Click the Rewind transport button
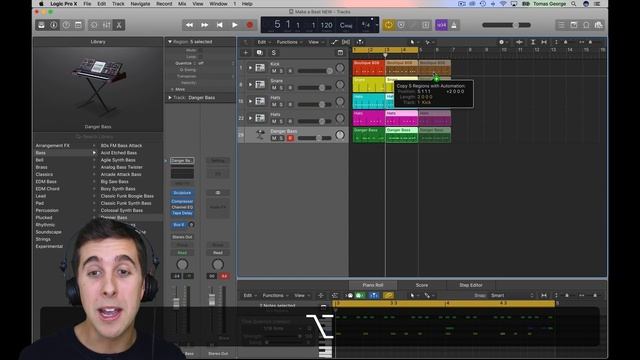This screenshot has width=640, height=360. click(x=189, y=25)
